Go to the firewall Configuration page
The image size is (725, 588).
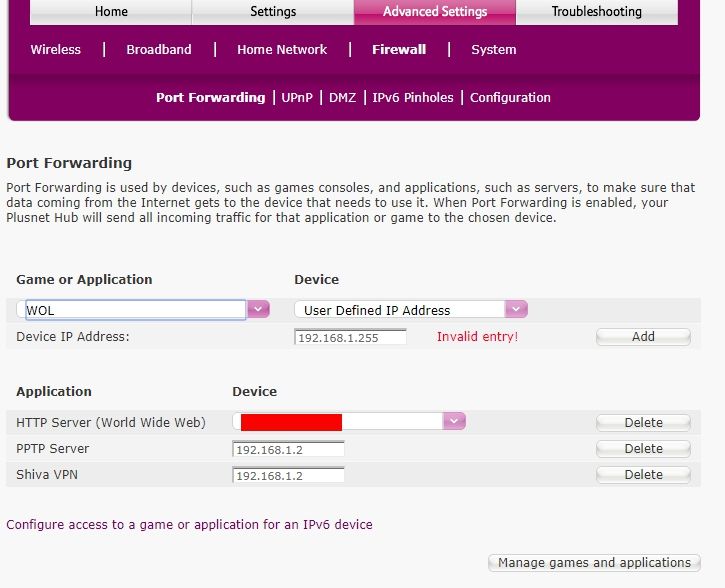[510, 97]
